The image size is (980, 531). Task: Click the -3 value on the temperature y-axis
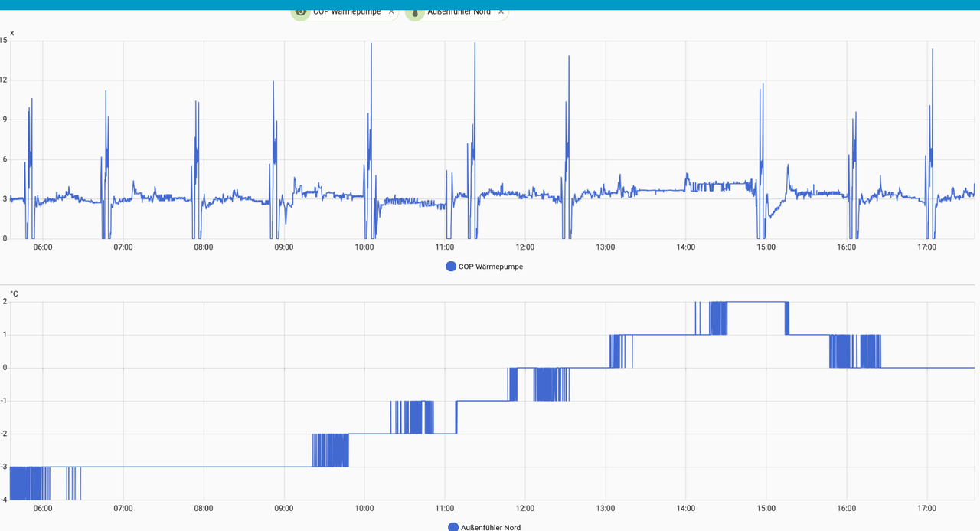click(x=4, y=467)
